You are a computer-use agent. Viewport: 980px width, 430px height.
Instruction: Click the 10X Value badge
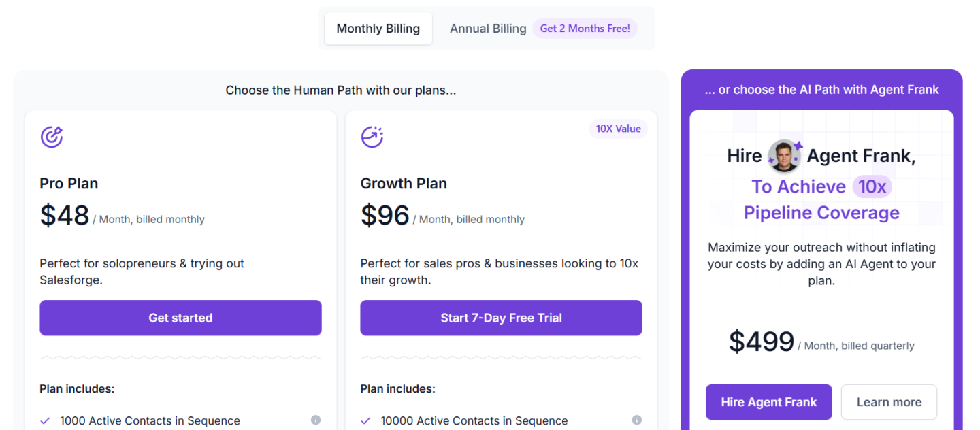618,129
